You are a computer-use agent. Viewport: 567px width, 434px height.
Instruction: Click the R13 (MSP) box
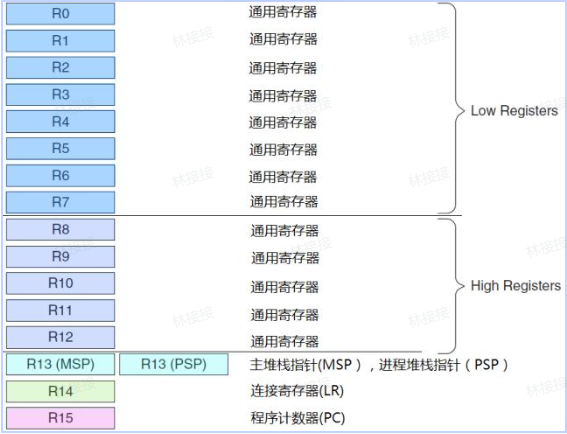click(x=60, y=364)
